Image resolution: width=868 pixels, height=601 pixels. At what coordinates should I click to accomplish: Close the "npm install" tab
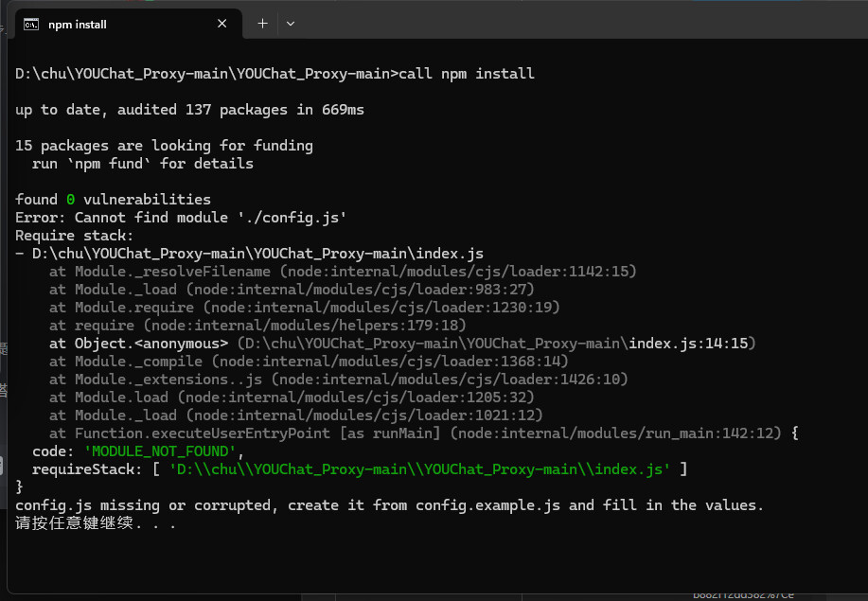pos(223,25)
